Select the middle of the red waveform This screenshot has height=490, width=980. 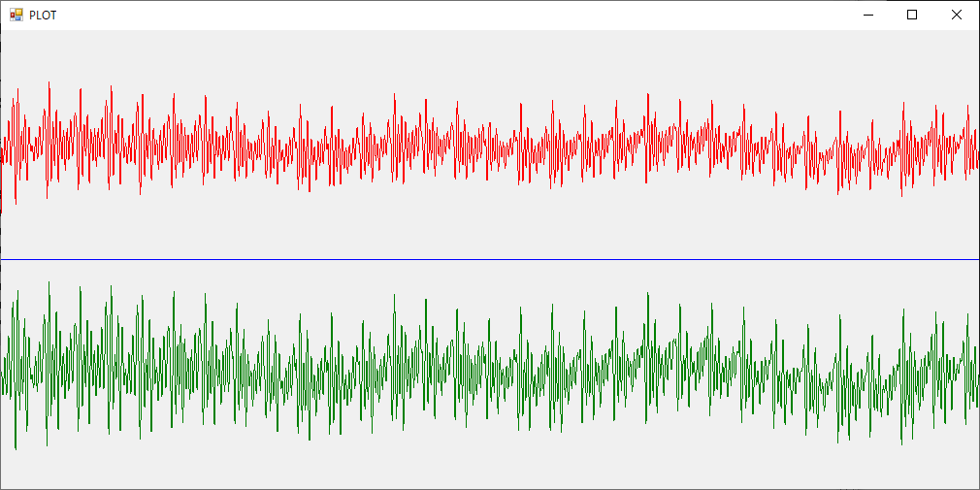490,147
